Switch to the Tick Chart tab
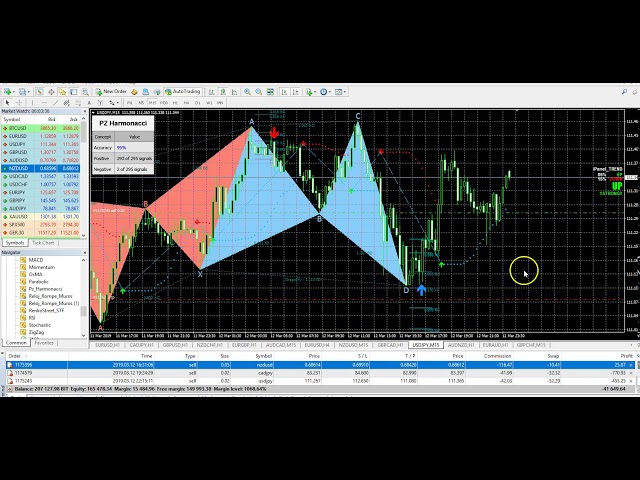 [43, 242]
